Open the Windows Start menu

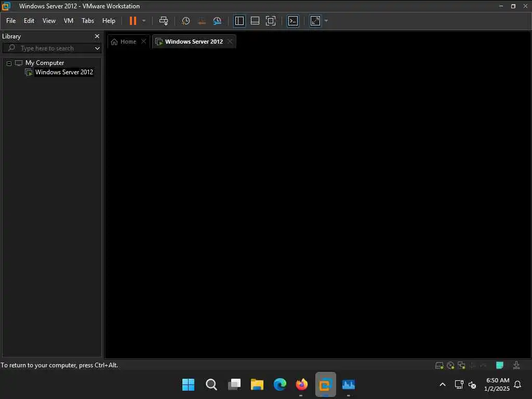[x=188, y=385]
